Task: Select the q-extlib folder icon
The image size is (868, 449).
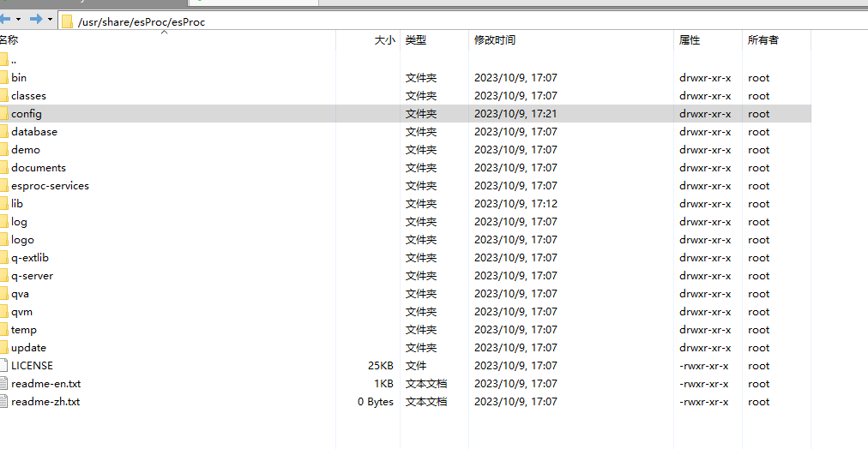Action: click(4, 257)
